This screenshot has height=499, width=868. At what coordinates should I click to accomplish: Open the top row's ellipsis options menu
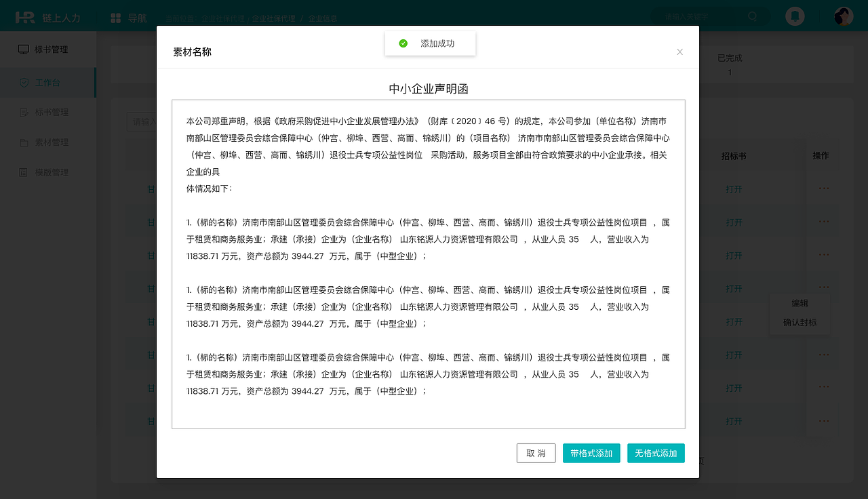point(824,188)
